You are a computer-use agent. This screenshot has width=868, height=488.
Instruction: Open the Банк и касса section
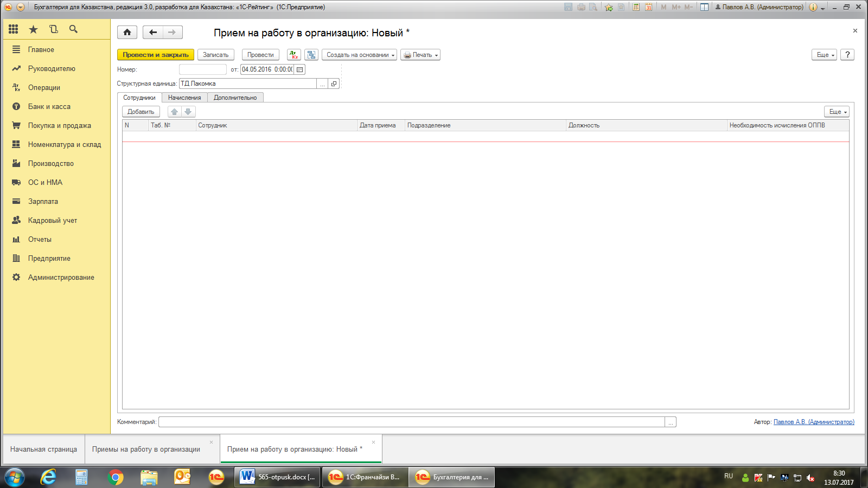56,106
